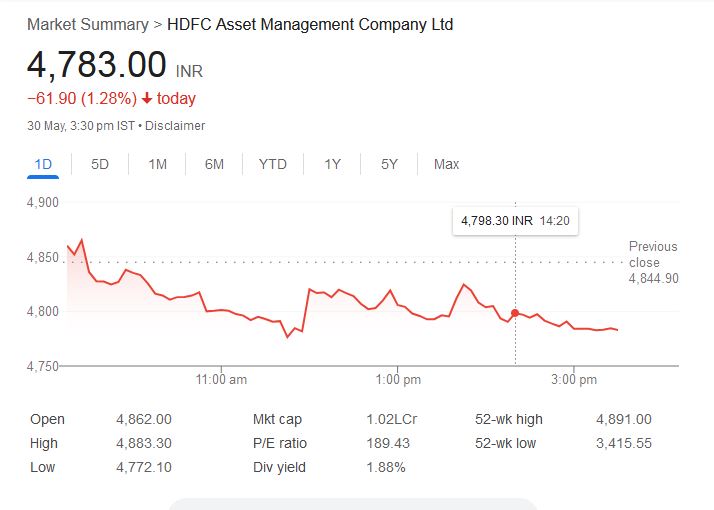Click the 1:00 pm axis label

pyautogui.click(x=398, y=380)
